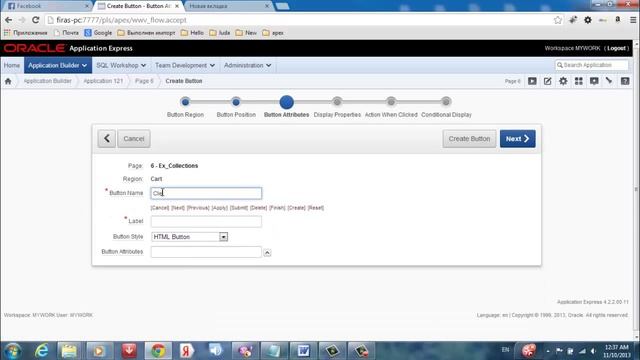Open the apex bookmarks folder

click(273, 33)
